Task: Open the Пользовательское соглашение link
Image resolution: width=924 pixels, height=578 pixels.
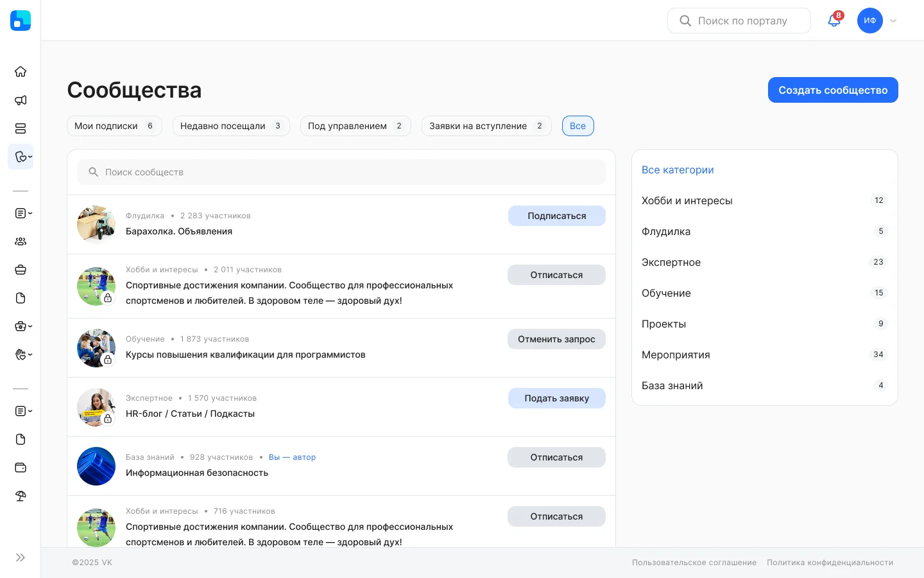Action: [x=694, y=562]
